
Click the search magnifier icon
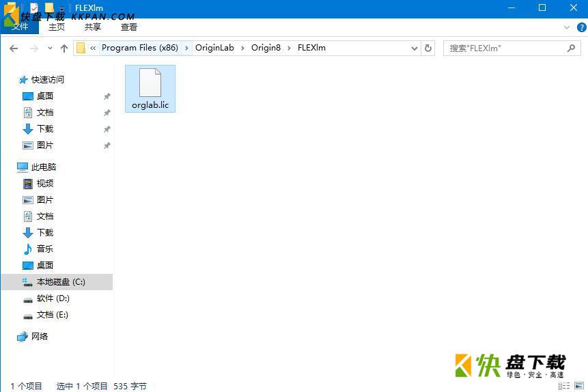pos(571,48)
